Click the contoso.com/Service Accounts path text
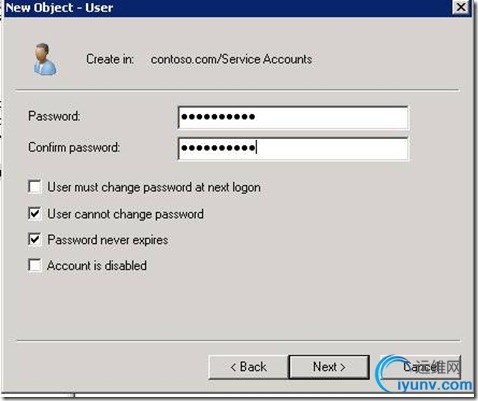 click(x=231, y=59)
